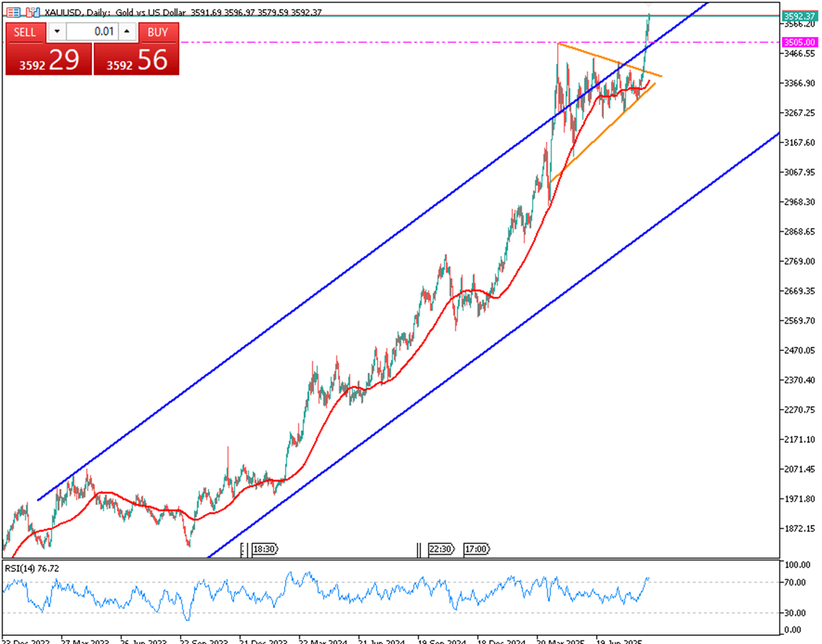Decrease lot volume with down arrow
The image size is (822, 644).
coord(57,32)
